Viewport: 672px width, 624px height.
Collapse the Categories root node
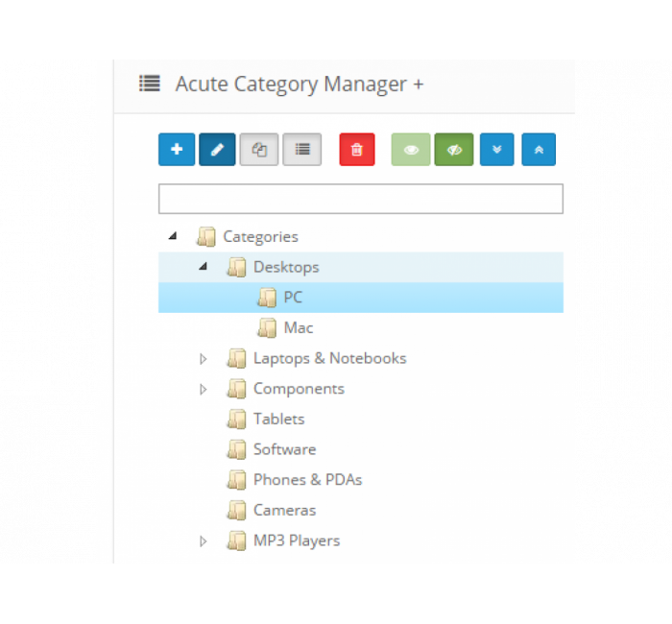(173, 236)
